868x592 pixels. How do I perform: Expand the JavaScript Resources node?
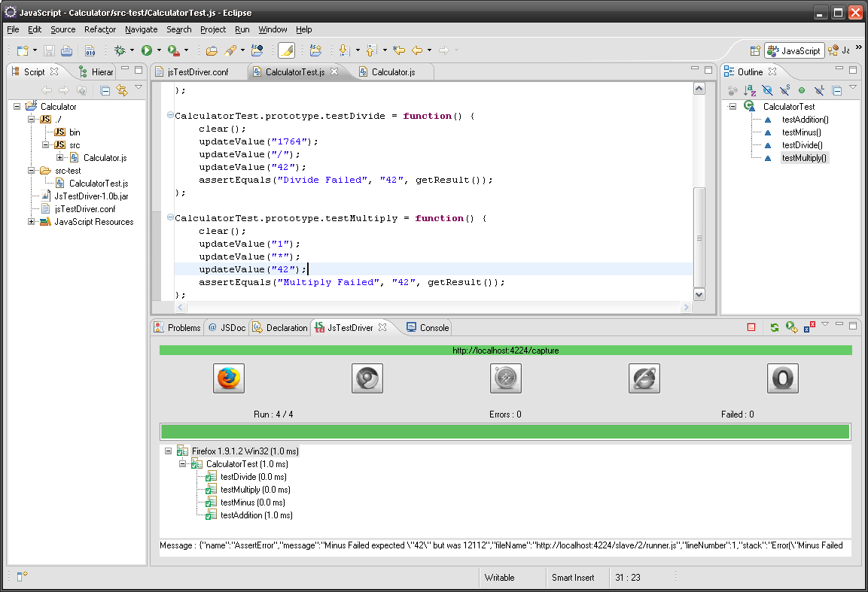coord(32,222)
